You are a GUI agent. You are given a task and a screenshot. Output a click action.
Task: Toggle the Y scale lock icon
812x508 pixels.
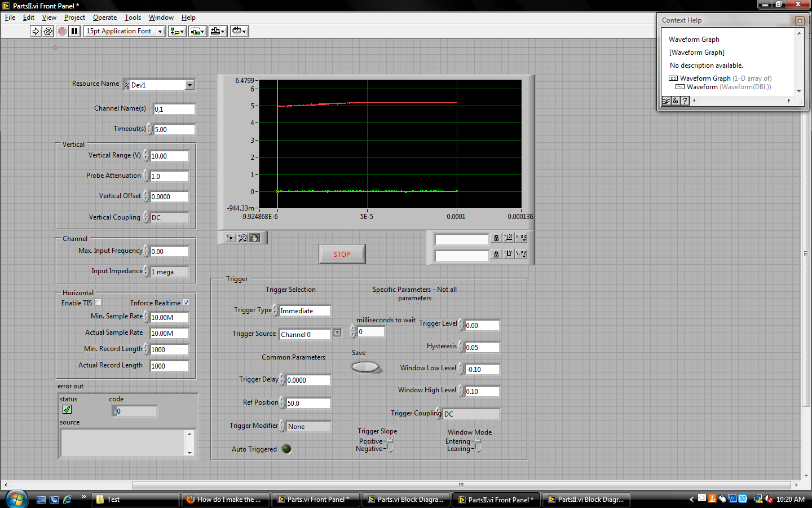point(496,255)
